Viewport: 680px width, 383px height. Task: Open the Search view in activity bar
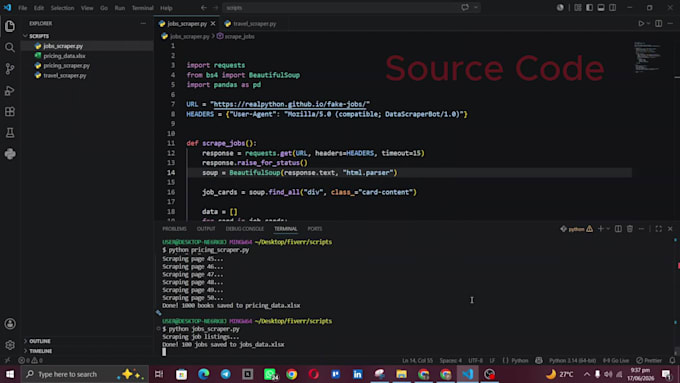(x=10, y=48)
